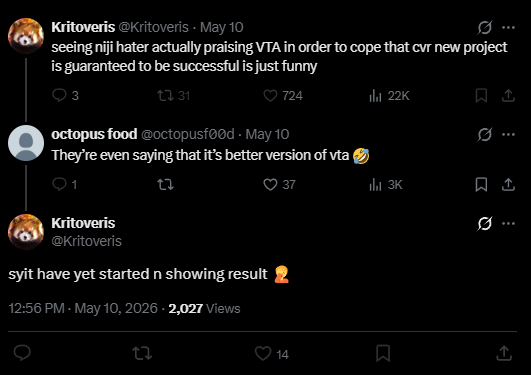Open the 12:56 PM May 10, 2026 timestamp
This screenshot has width=531, height=375.
tap(83, 308)
